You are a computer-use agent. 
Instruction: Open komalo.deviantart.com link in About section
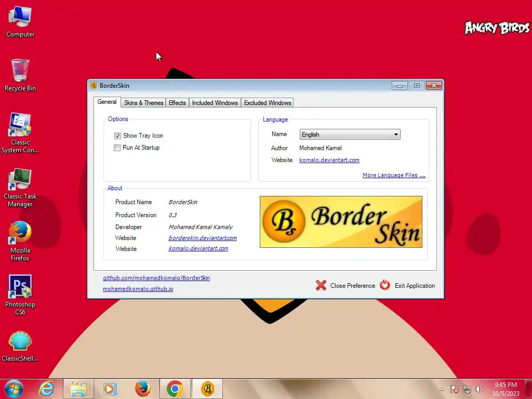point(198,248)
